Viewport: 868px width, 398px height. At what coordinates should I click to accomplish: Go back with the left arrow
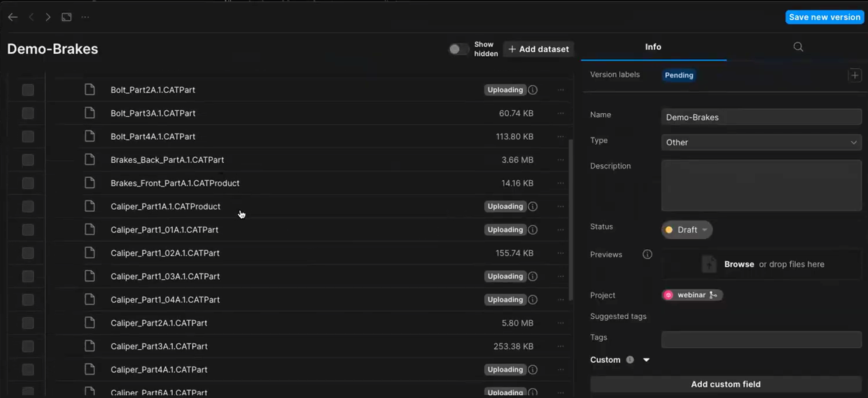coord(13,17)
